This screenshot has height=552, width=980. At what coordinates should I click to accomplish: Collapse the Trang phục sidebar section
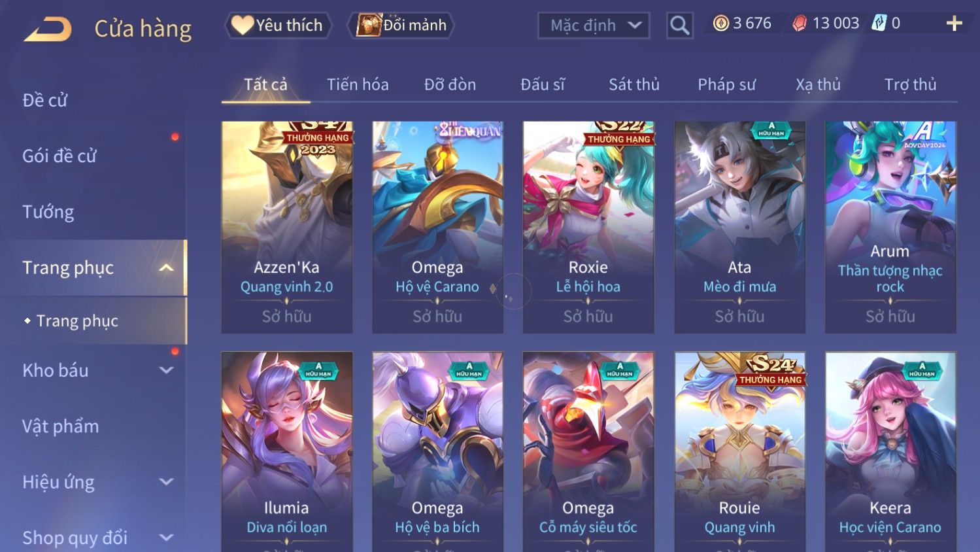166,268
